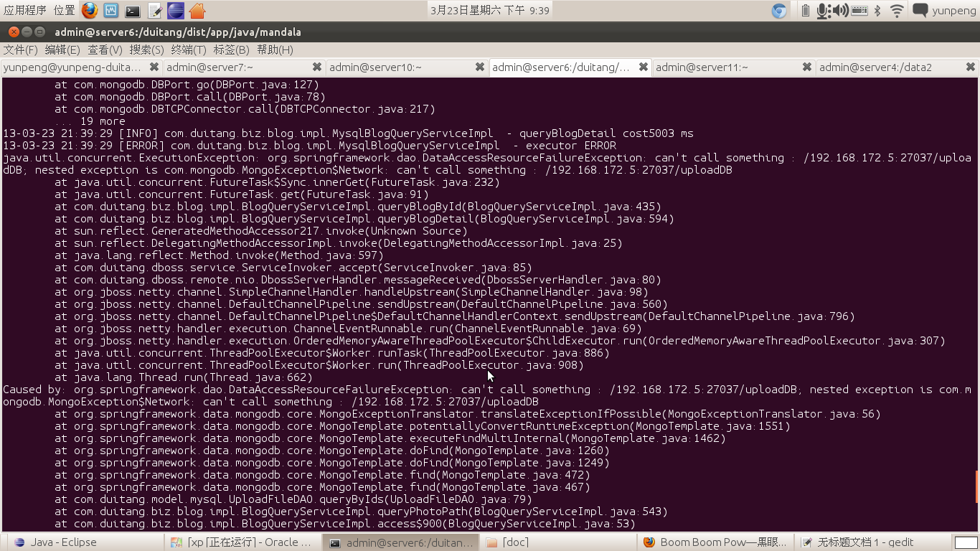Open the 终端(T) menu
This screenshot has height=551, width=980.
pos(189,50)
